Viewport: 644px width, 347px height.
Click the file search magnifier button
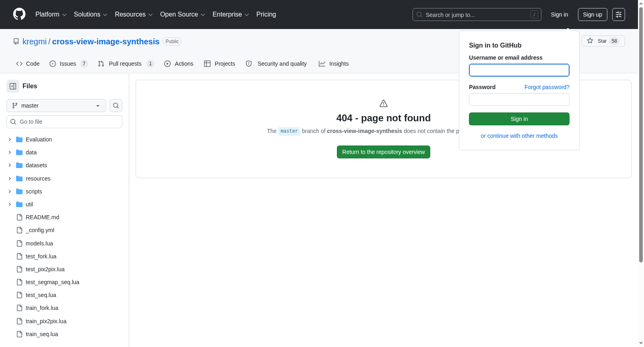116,106
